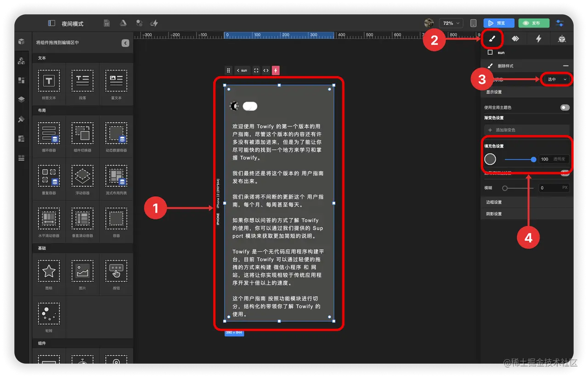Tick the sun checkbox
The height and width of the screenshot is (378, 588).
(x=490, y=53)
